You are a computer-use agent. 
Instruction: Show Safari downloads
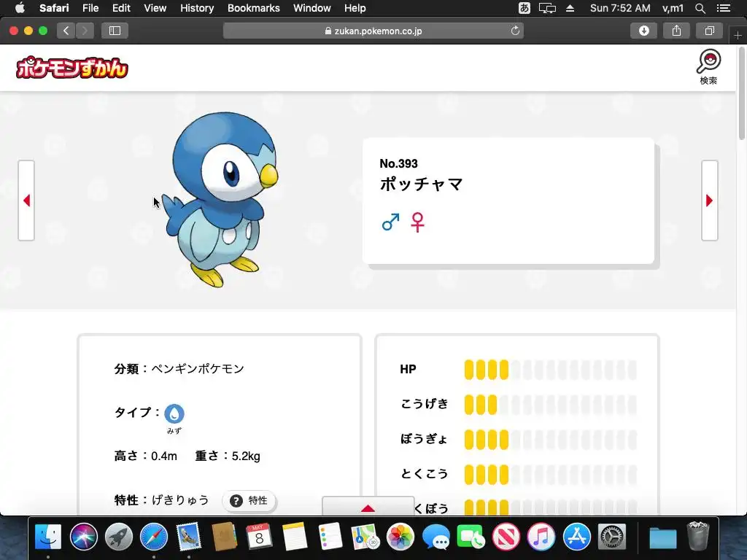click(643, 31)
